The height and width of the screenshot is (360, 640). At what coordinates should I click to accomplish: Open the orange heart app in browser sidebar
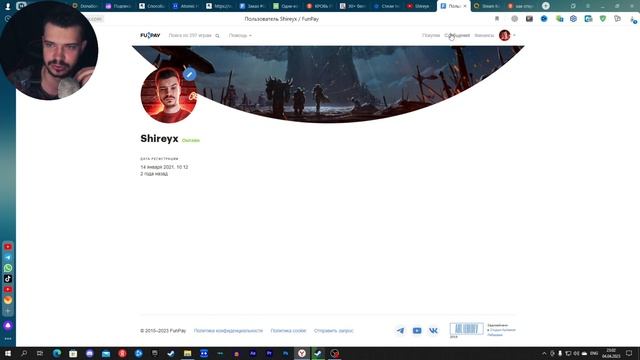(x=8, y=300)
